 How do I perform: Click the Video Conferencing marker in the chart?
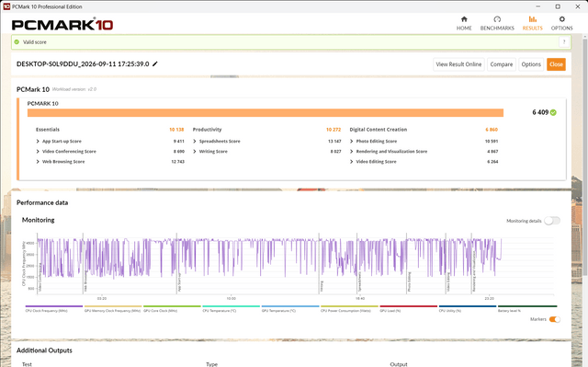coord(40,277)
